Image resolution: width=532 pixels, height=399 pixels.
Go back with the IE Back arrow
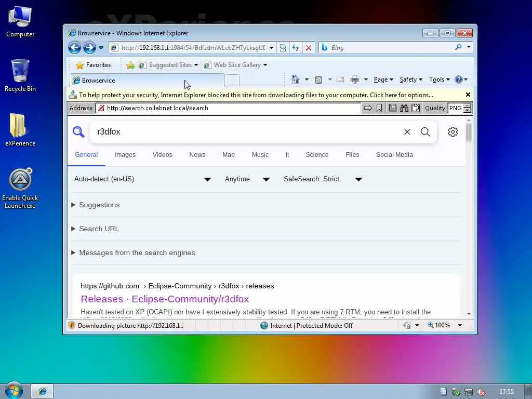pyautogui.click(x=74, y=47)
